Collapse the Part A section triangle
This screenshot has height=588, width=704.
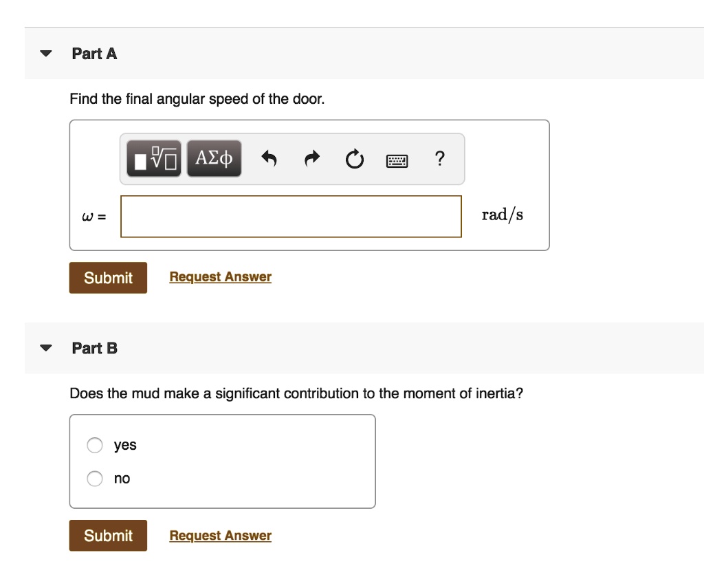click(45, 53)
